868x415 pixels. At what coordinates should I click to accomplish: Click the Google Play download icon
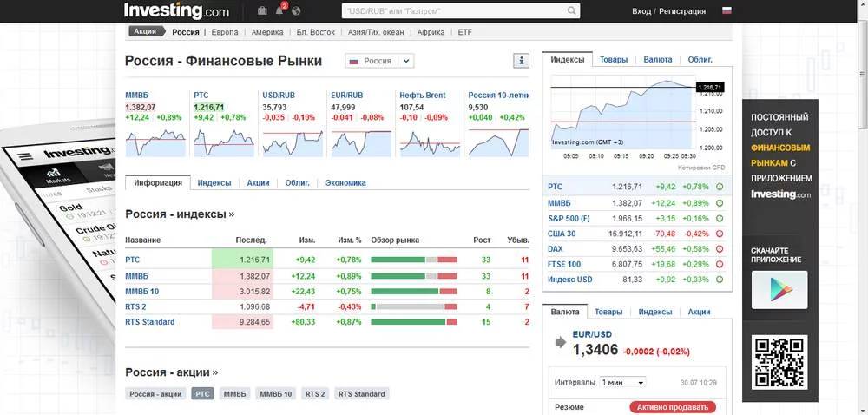pyautogui.click(x=779, y=290)
